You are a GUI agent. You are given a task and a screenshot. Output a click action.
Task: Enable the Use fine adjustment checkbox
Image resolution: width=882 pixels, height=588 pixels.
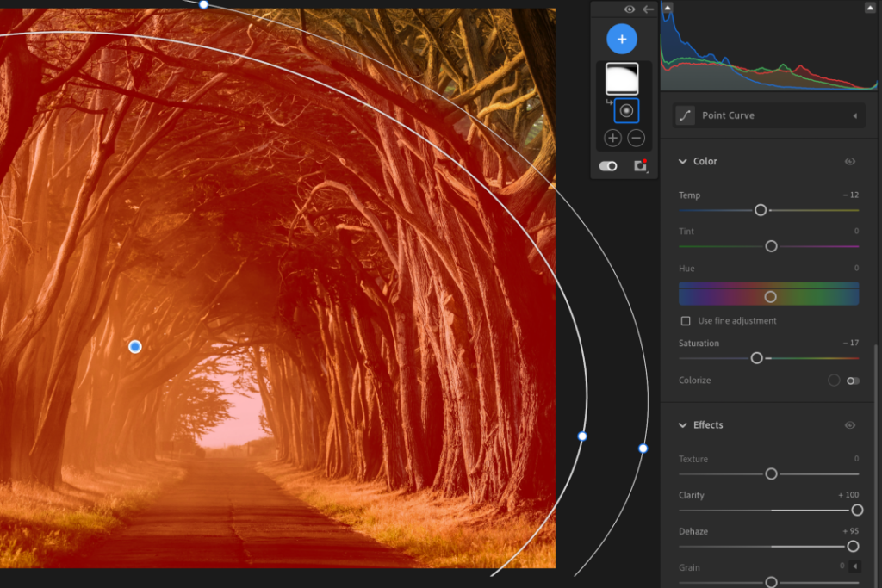point(685,320)
